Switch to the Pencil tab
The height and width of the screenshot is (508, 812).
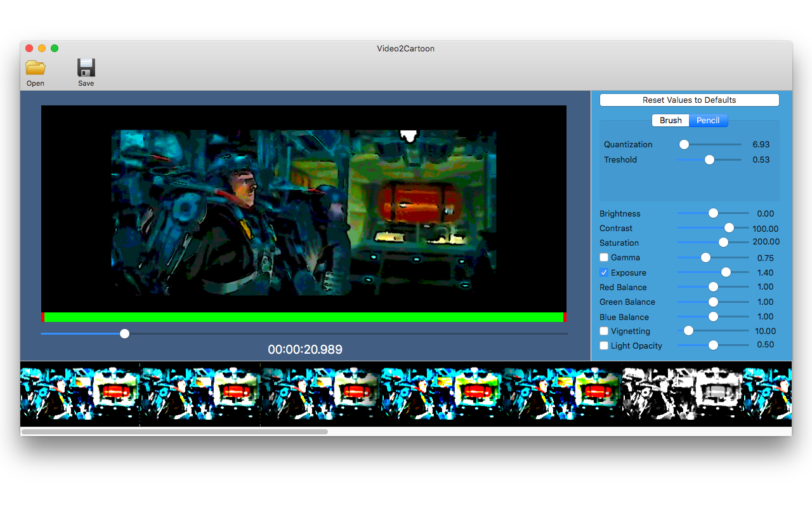pos(708,121)
